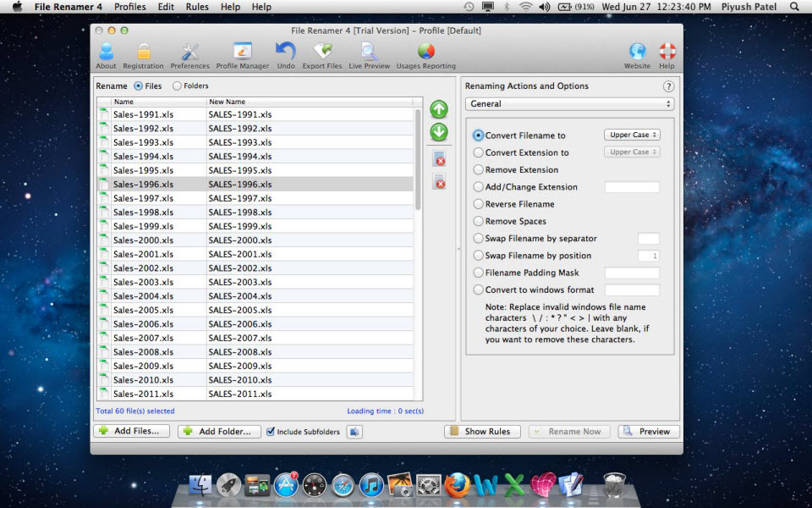Select the Folders radio button
Image resolution: width=812 pixels, height=508 pixels.
177,86
